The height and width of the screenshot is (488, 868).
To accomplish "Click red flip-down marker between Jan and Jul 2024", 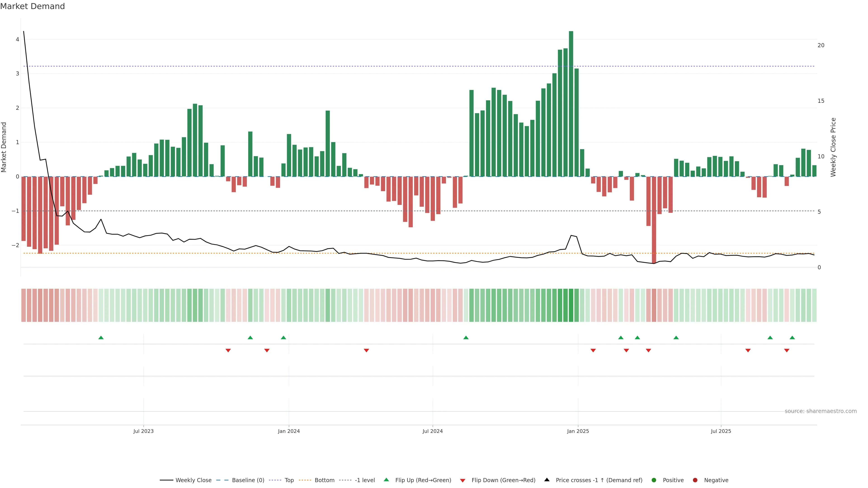I will [366, 351].
